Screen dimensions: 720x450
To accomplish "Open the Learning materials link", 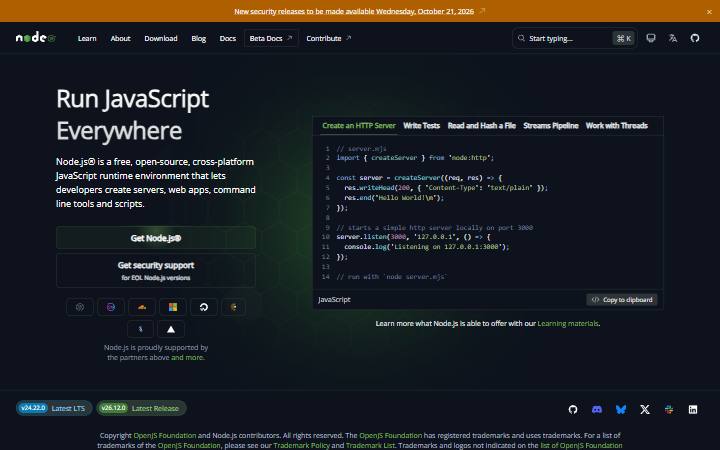I will pyautogui.click(x=568, y=323).
